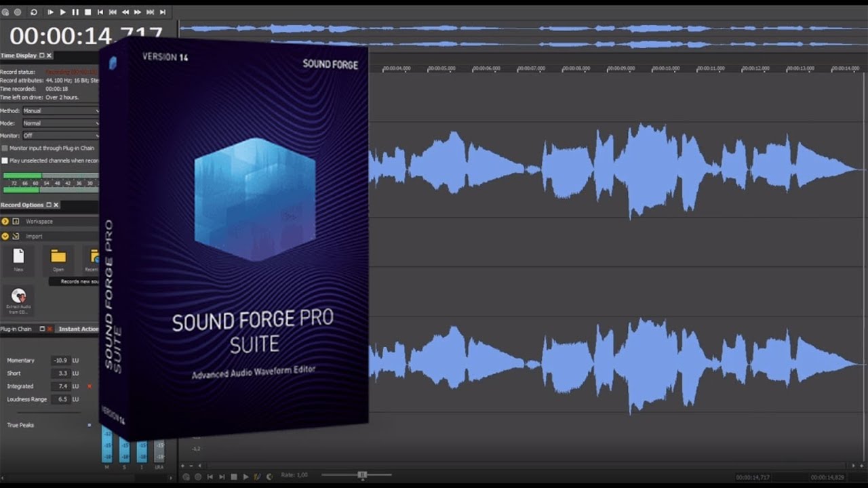
Task: Click the Go to End button in top transport
Action: tap(162, 12)
